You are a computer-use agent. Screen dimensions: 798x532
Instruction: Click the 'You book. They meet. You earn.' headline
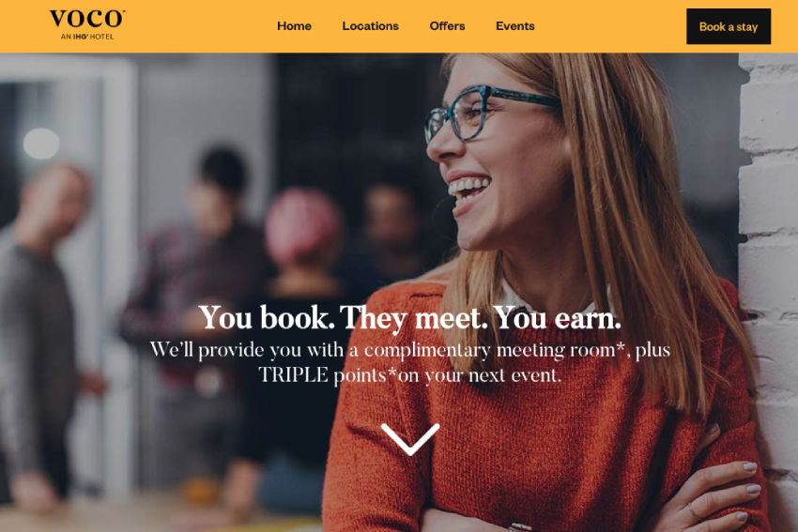point(409,318)
